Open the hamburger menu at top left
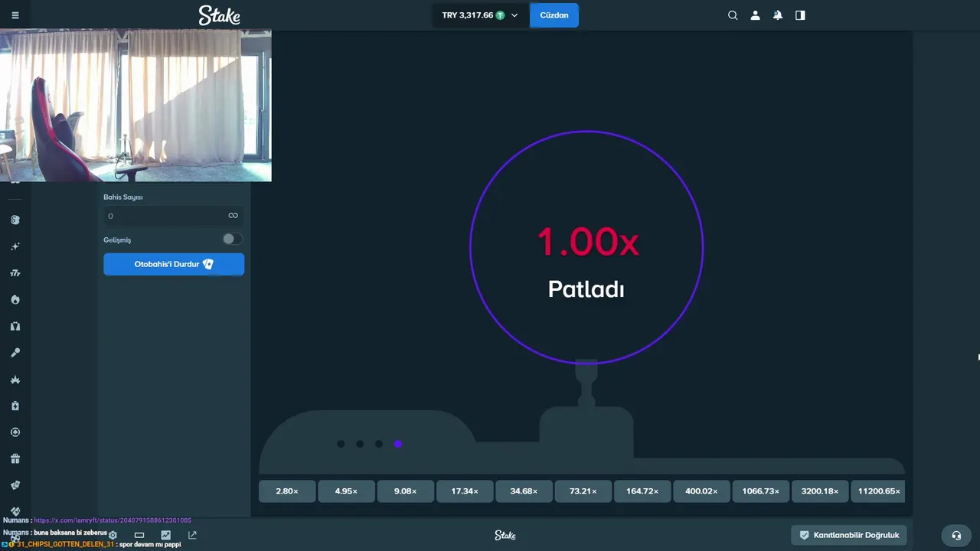Viewport: 980px width, 551px height. pos(15,15)
